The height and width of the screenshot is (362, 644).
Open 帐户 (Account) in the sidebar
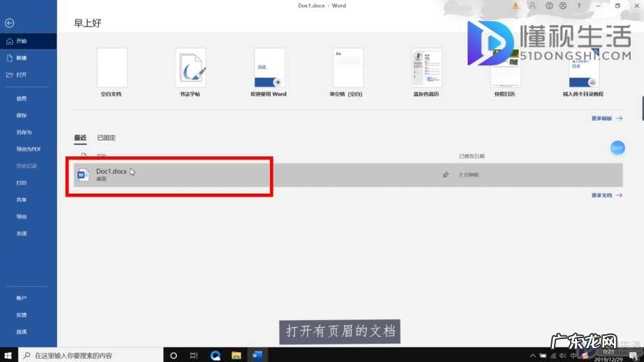click(22, 298)
